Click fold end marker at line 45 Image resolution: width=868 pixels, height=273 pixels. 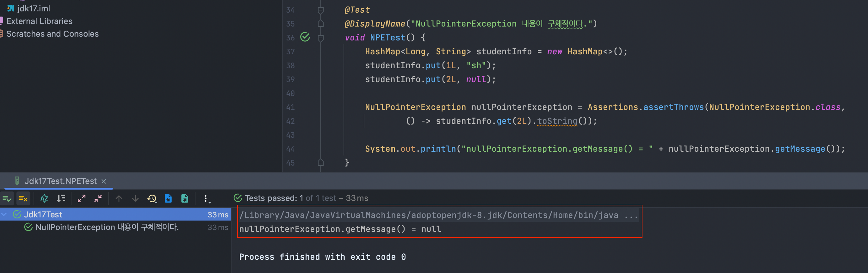click(x=321, y=163)
